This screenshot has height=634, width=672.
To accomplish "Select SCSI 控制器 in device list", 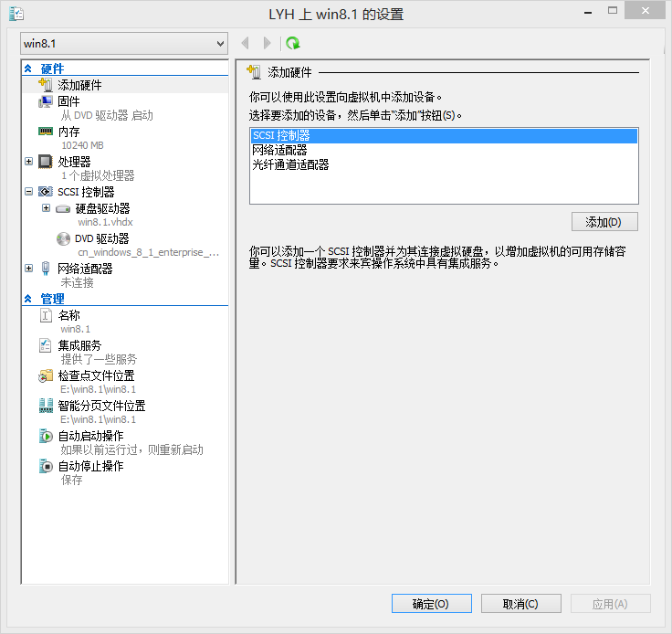I will (444, 135).
